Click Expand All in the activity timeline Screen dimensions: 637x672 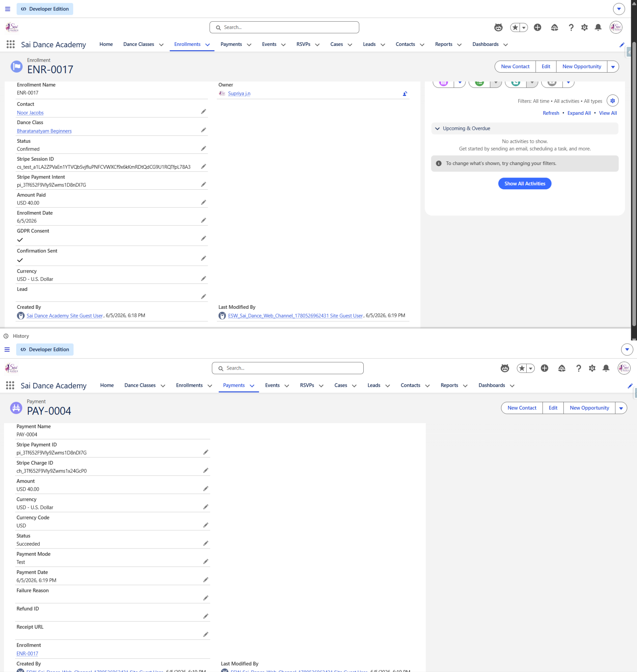(579, 113)
